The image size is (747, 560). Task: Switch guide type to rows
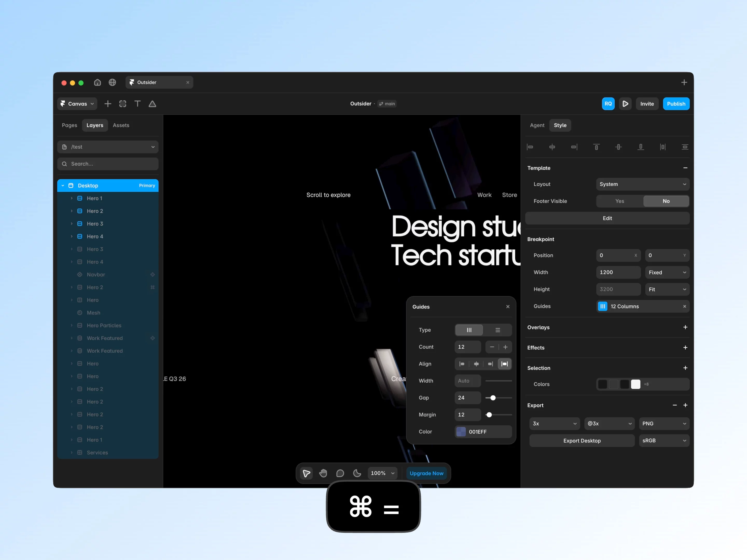[x=498, y=330]
